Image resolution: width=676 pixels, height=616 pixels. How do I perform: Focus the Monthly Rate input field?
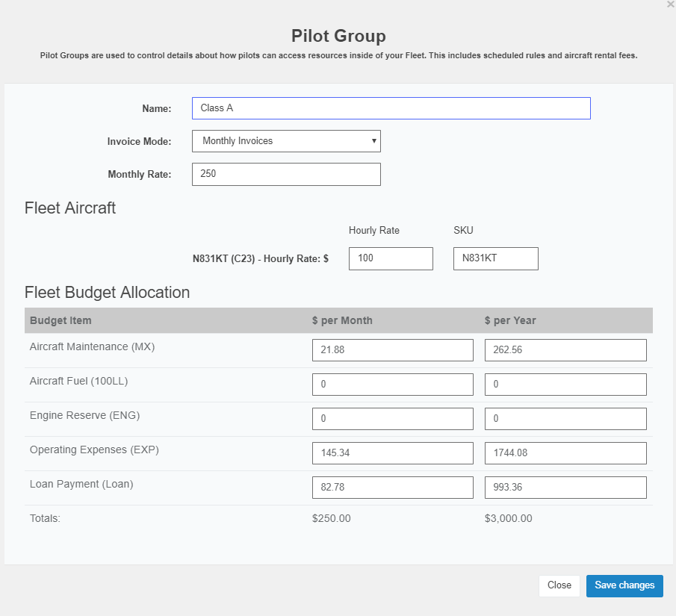coord(286,174)
